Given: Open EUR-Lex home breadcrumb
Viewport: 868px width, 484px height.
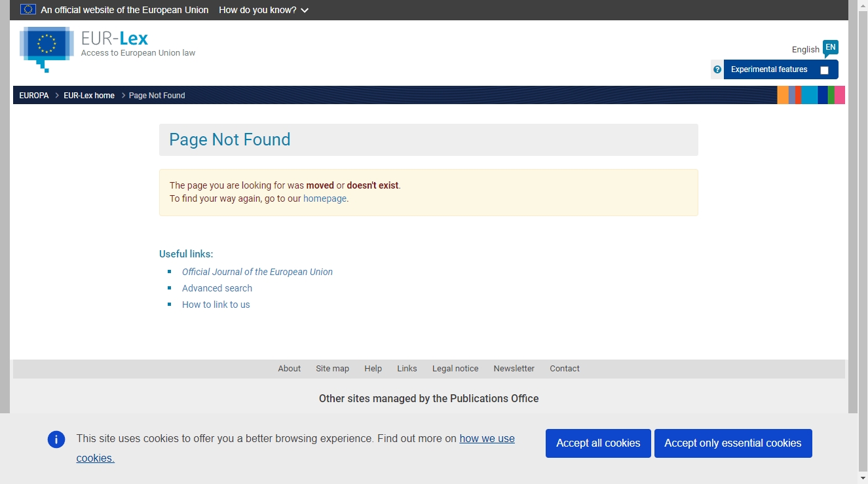Looking at the screenshot, I should coord(89,96).
